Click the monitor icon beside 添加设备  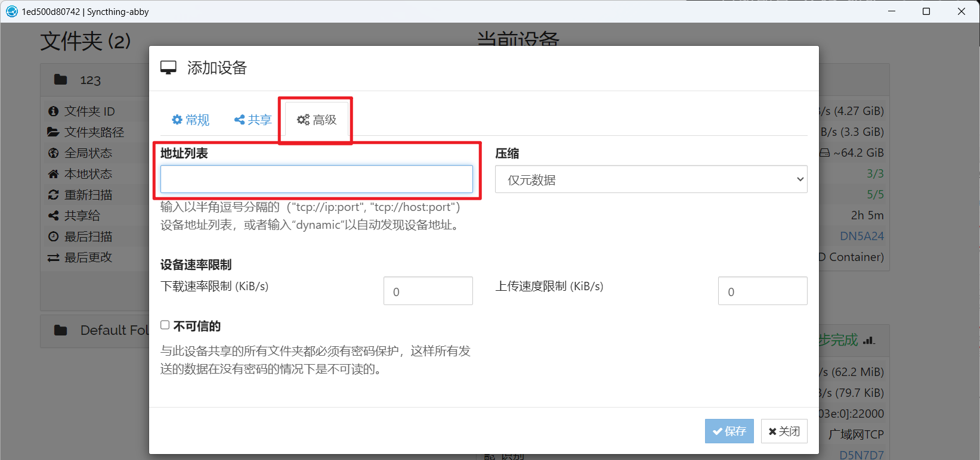click(169, 68)
